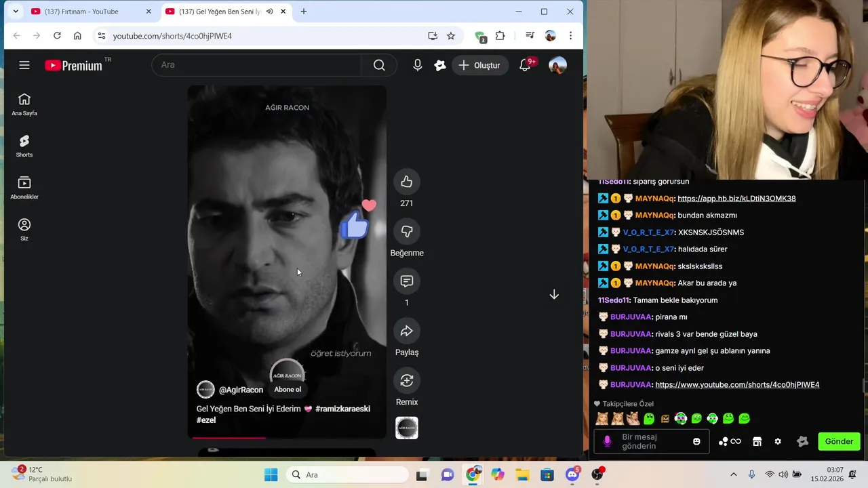
Task: Open the Short's sound thumbnail
Action: pos(407,428)
